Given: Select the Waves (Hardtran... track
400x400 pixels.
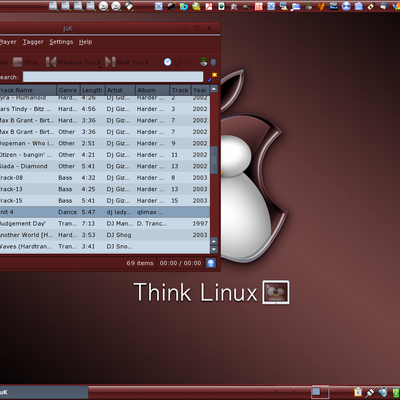Looking at the screenshot, I should click(105, 246).
